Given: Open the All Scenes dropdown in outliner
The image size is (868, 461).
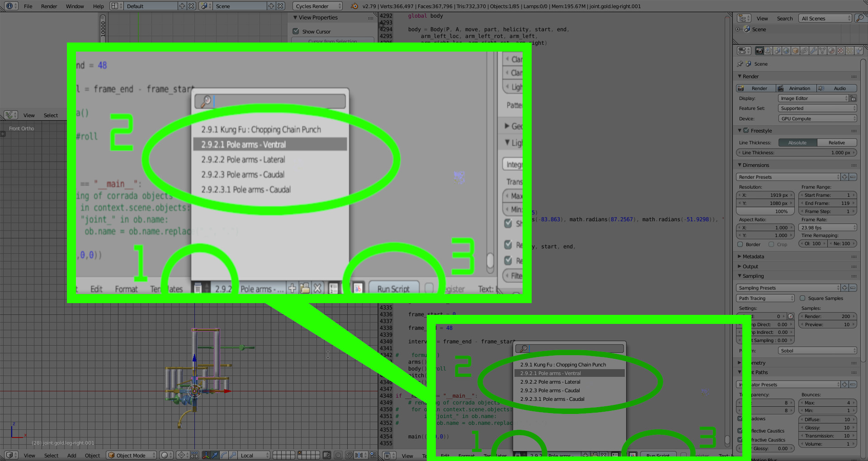Looking at the screenshot, I should pyautogui.click(x=825, y=18).
